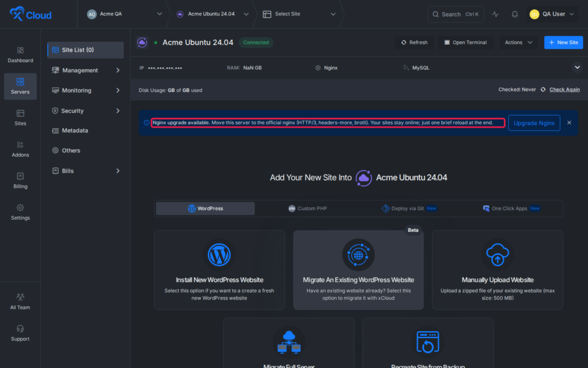
Task: Expand the Monitoring menu
Action: tap(86, 90)
